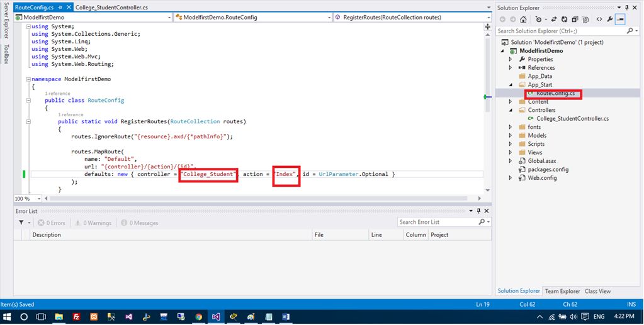Viewport: 644px width, 325px height.
Task: Open the Toolbox side tab
Action: pos(6,54)
